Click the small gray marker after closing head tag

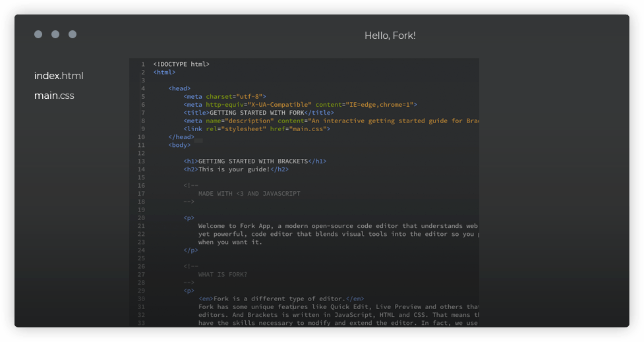[198, 140]
